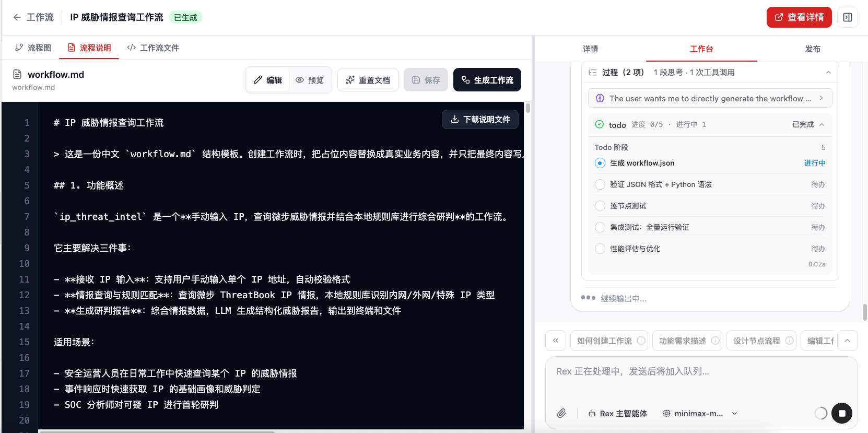Select the 流程说明 tab
This screenshot has width=868, height=433.
click(x=89, y=48)
